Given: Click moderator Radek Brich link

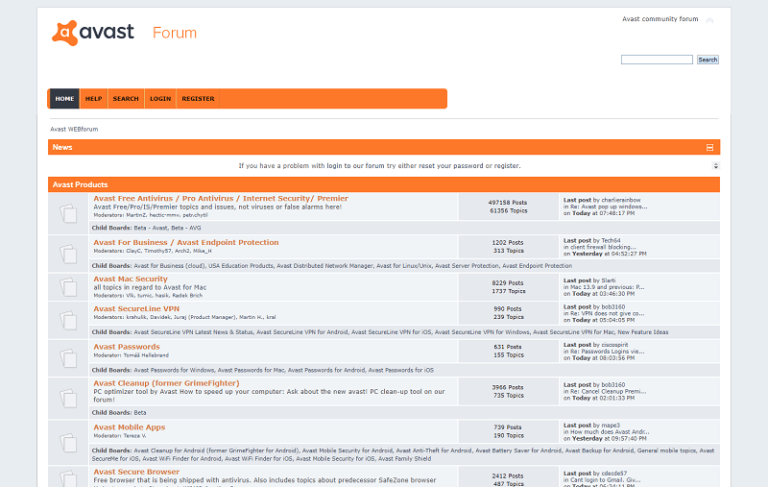Looking at the screenshot, I should [x=188, y=295].
